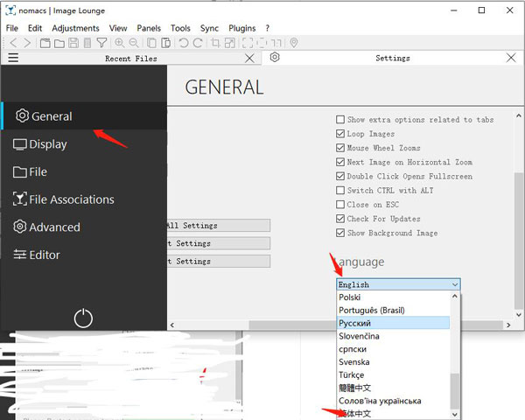Click the Save disk icon in toolbar

point(73,43)
